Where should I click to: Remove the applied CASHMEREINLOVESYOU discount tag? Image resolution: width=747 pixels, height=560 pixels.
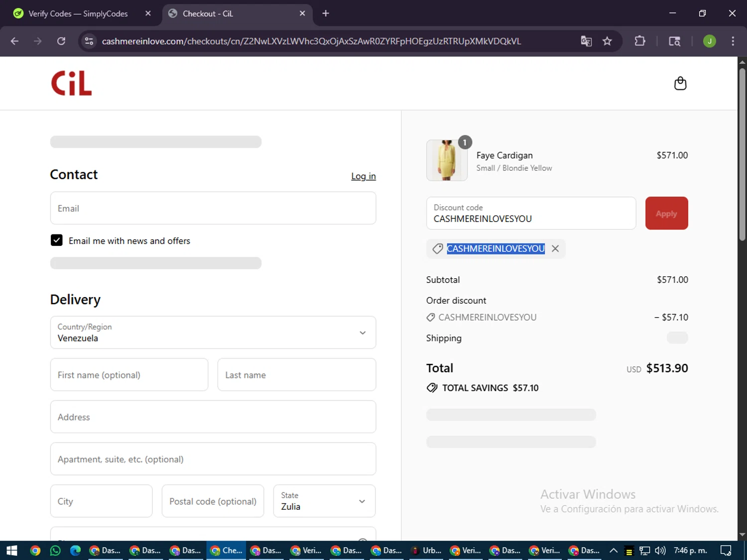coord(555,248)
